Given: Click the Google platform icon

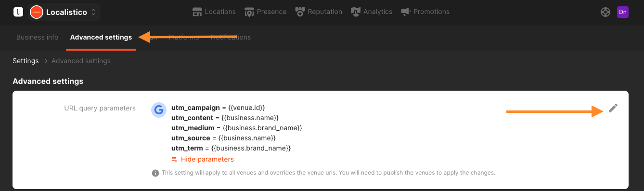Looking at the screenshot, I should 159,110.
